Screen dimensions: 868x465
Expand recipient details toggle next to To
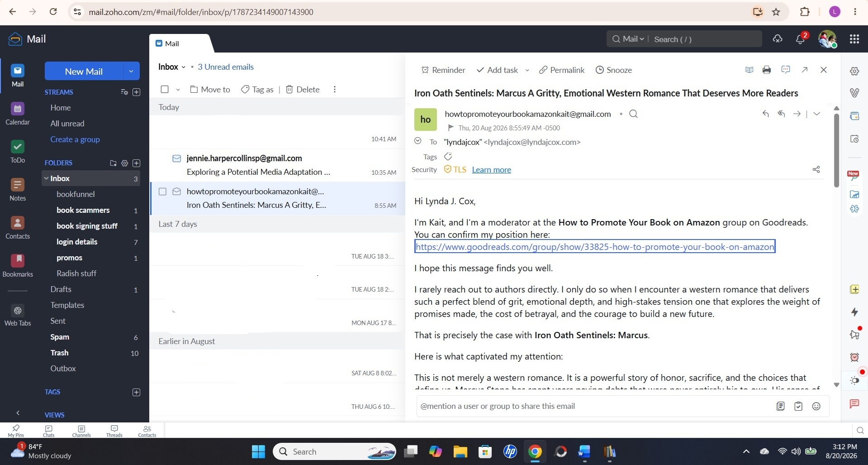pyautogui.click(x=418, y=141)
